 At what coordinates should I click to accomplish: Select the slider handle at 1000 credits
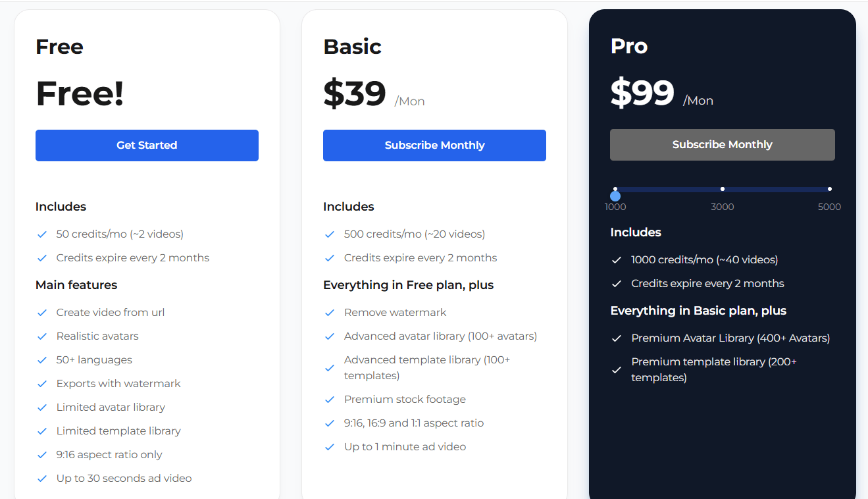[x=615, y=195]
